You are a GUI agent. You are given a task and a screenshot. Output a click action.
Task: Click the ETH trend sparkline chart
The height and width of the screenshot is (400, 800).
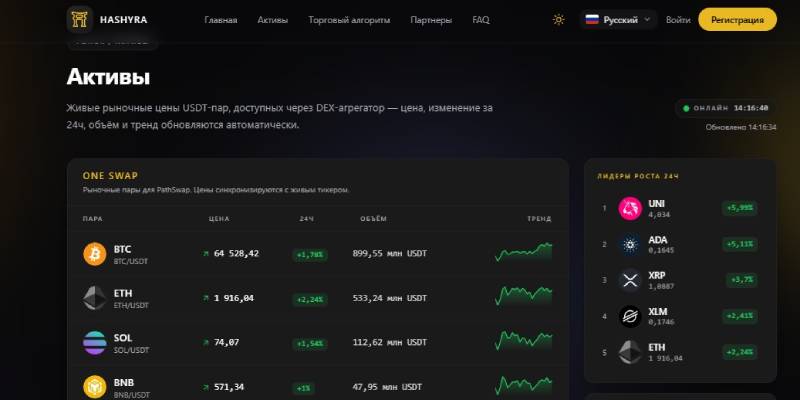[x=523, y=296]
